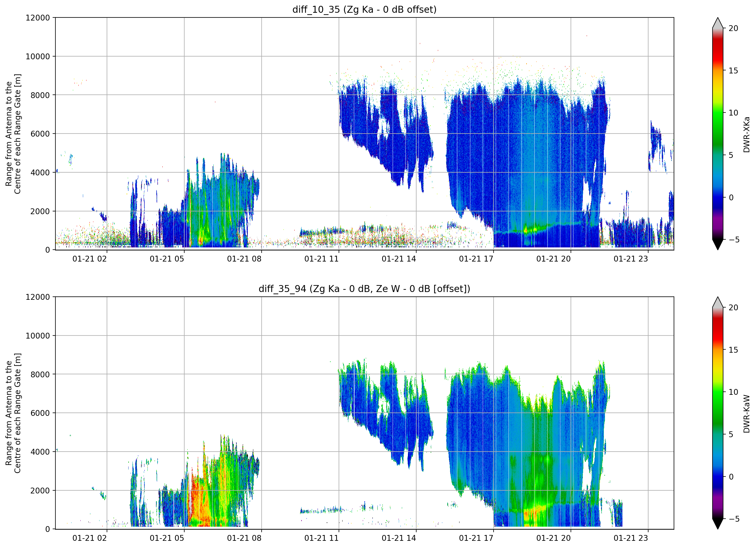Click the black lower extension arrow of DWR-XKa colorbar
The height and width of the screenshot is (548, 756).
click(718, 244)
